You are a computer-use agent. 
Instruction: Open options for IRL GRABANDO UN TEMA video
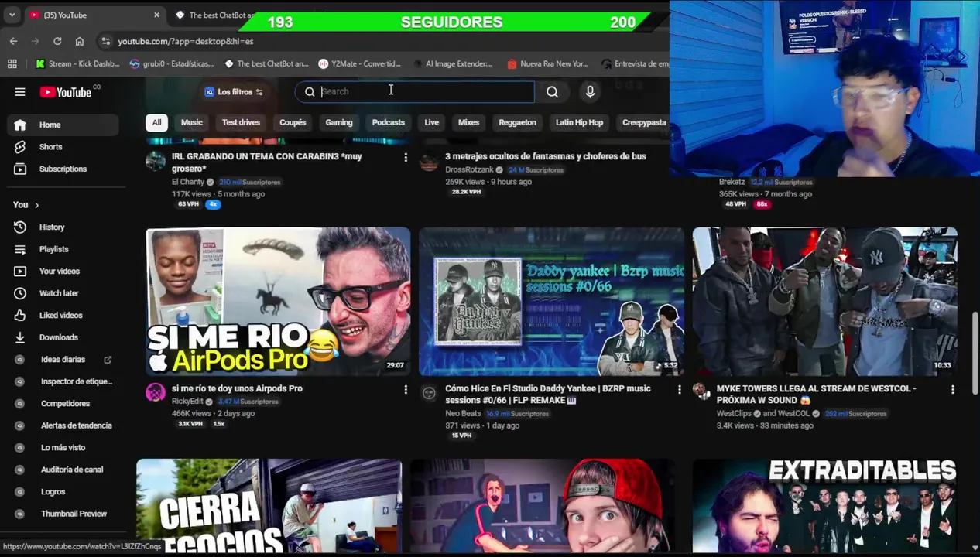point(406,158)
